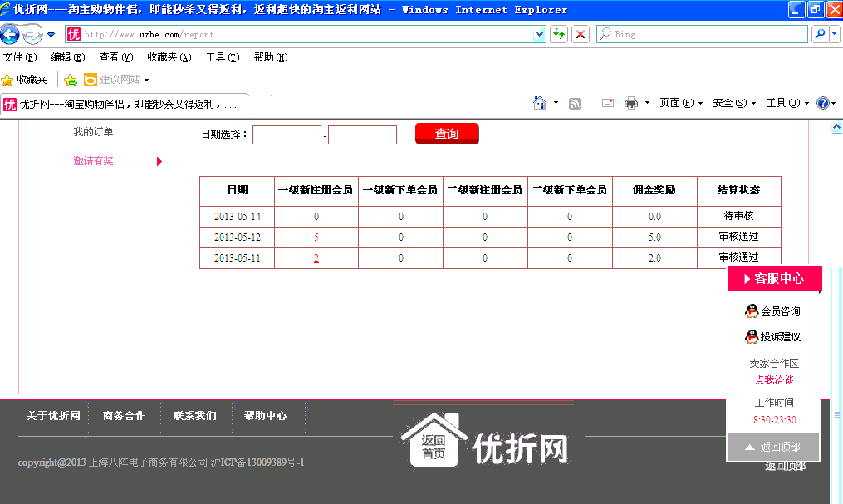
Task: Expand the Home icon dropdown arrow
Action: 556,103
